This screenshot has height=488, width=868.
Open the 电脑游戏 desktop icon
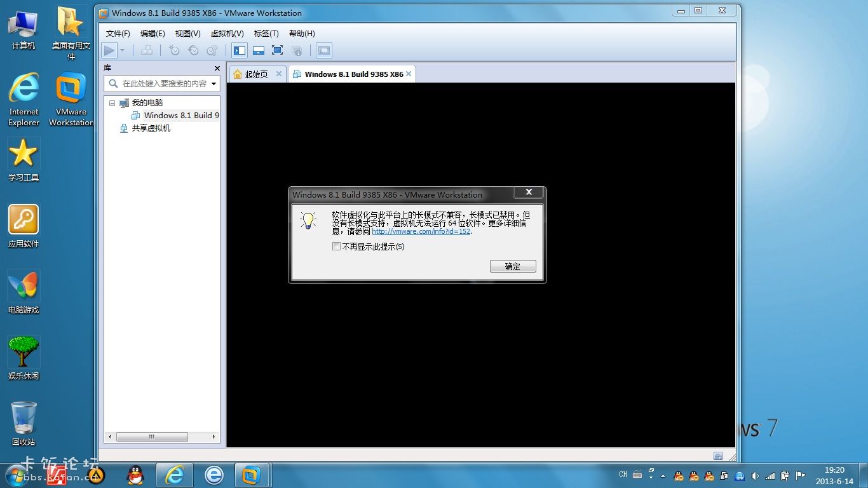24,293
